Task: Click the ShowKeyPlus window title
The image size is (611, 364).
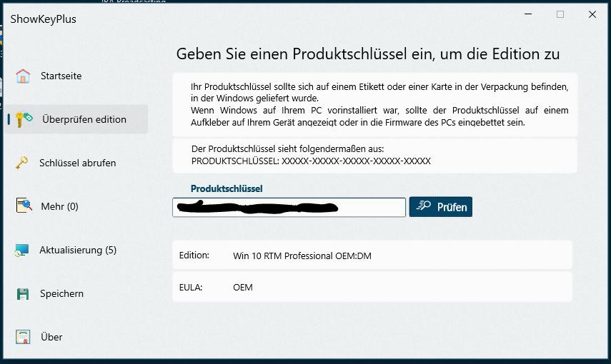Action: coord(44,19)
